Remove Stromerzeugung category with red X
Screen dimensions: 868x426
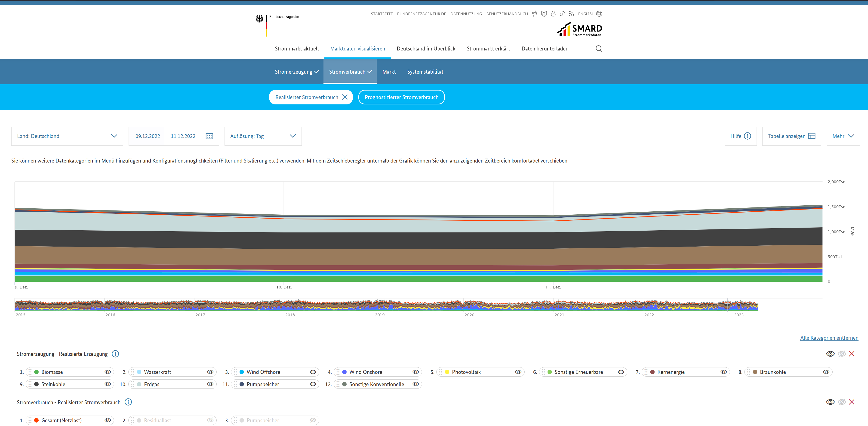[x=852, y=354]
